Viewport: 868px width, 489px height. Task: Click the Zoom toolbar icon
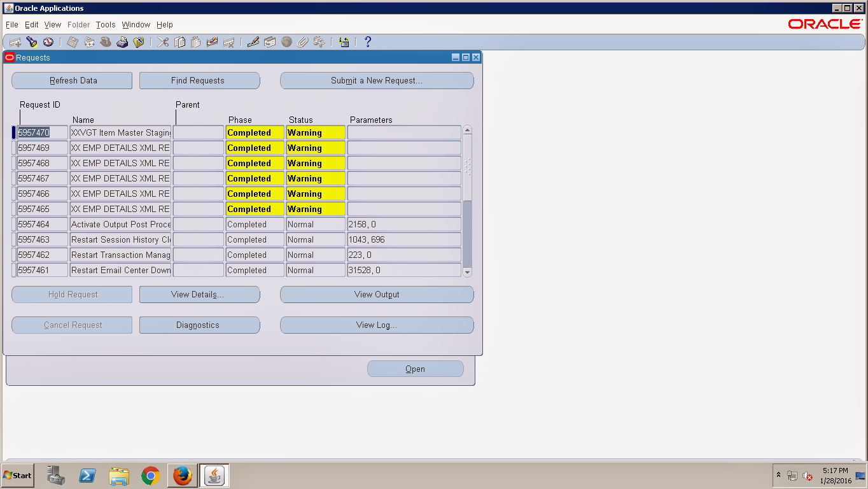coord(270,42)
